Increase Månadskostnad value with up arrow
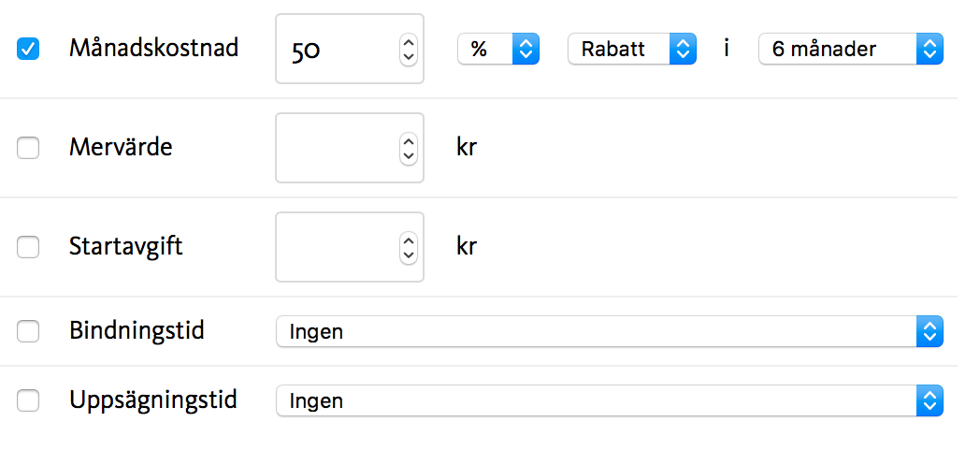This screenshot has width=980, height=451. [408, 42]
